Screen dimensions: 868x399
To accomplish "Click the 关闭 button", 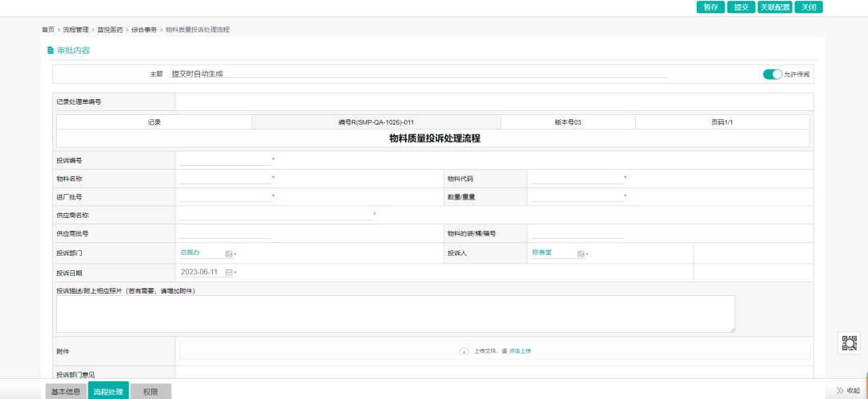I will [809, 7].
